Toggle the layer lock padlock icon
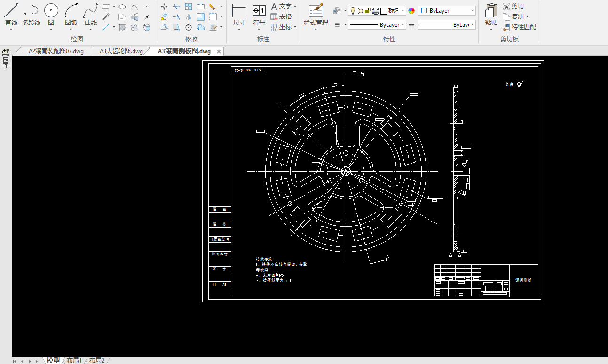 click(368, 10)
